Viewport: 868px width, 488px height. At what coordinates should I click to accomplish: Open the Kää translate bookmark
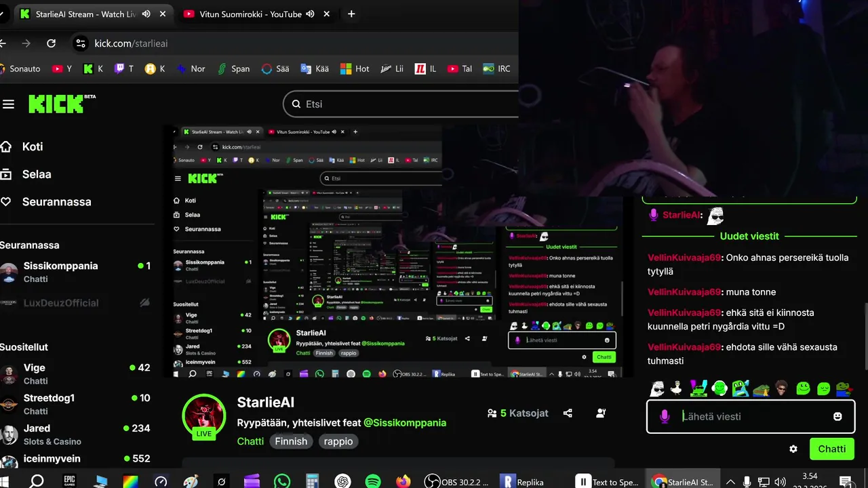pos(315,68)
